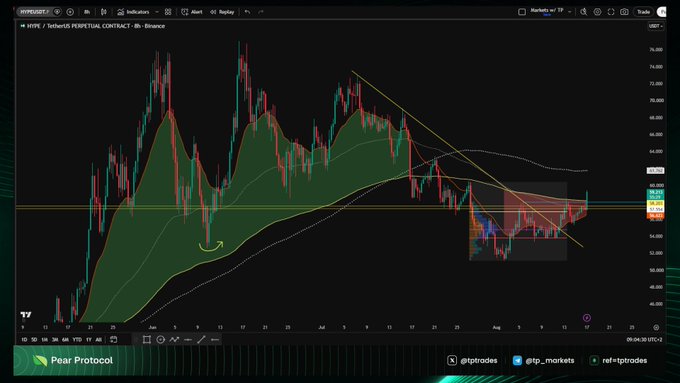680x383 pixels.
Task: Set date range to 1M
Action: (x=45, y=340)
